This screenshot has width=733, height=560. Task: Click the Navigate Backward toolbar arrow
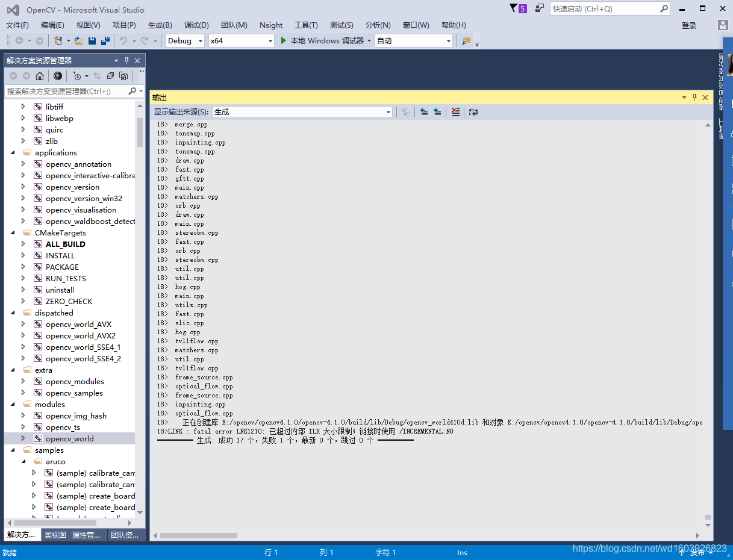coord(19,41)
